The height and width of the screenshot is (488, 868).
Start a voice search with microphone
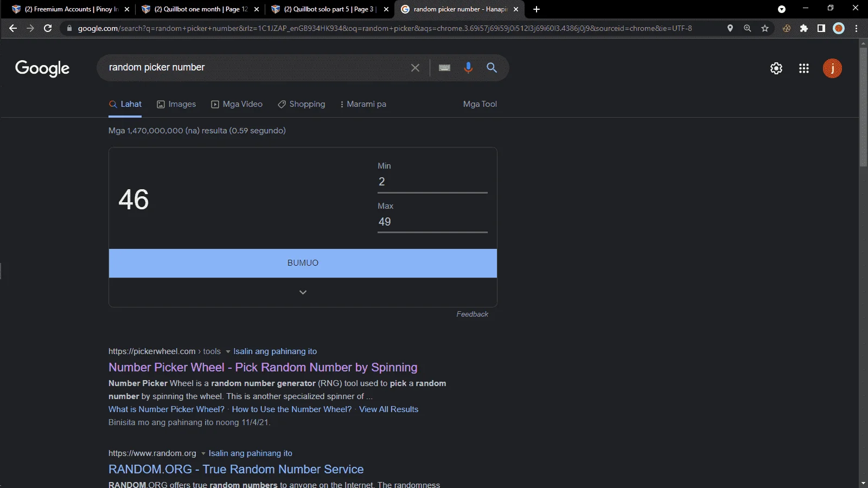468,68
